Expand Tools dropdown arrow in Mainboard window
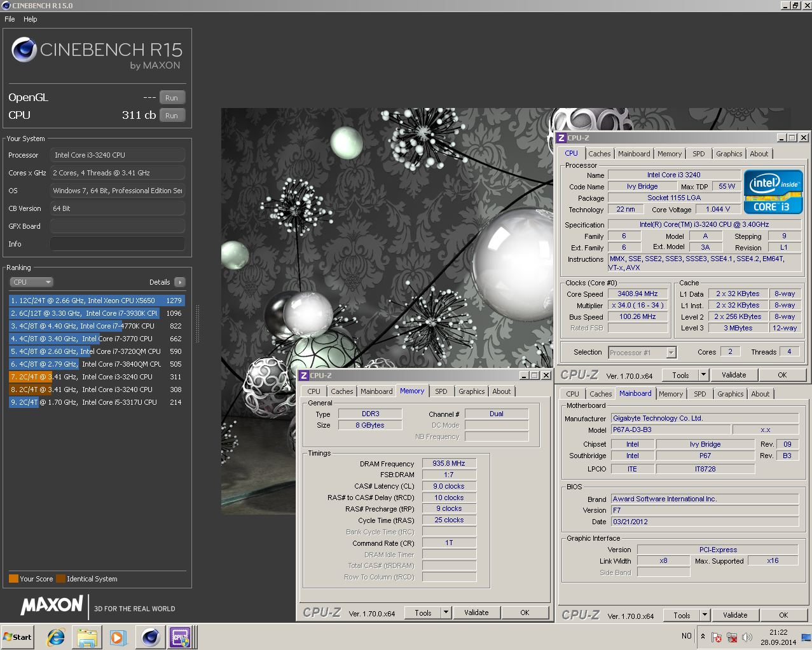This screenshot has width=812, height=650. 705,615
